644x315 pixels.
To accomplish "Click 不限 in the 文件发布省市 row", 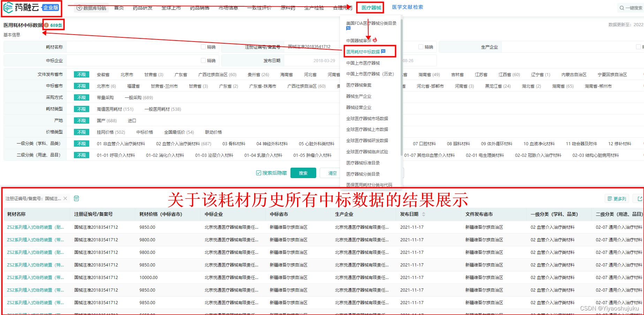I will tap(82, 74).
